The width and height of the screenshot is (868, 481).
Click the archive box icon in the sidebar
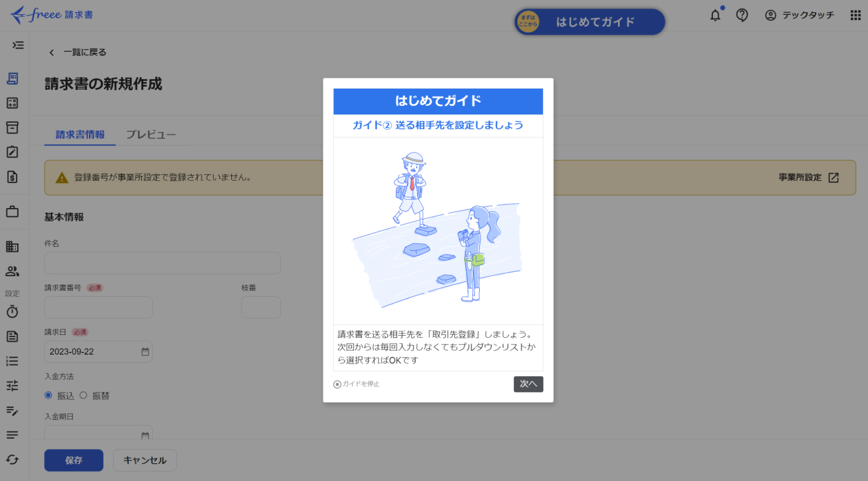(12, 127)
